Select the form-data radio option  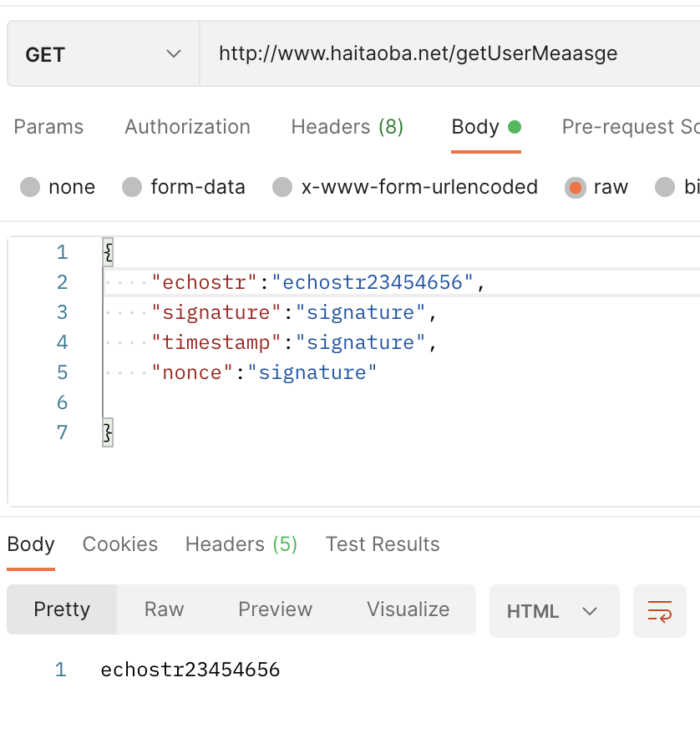point(132,187)
